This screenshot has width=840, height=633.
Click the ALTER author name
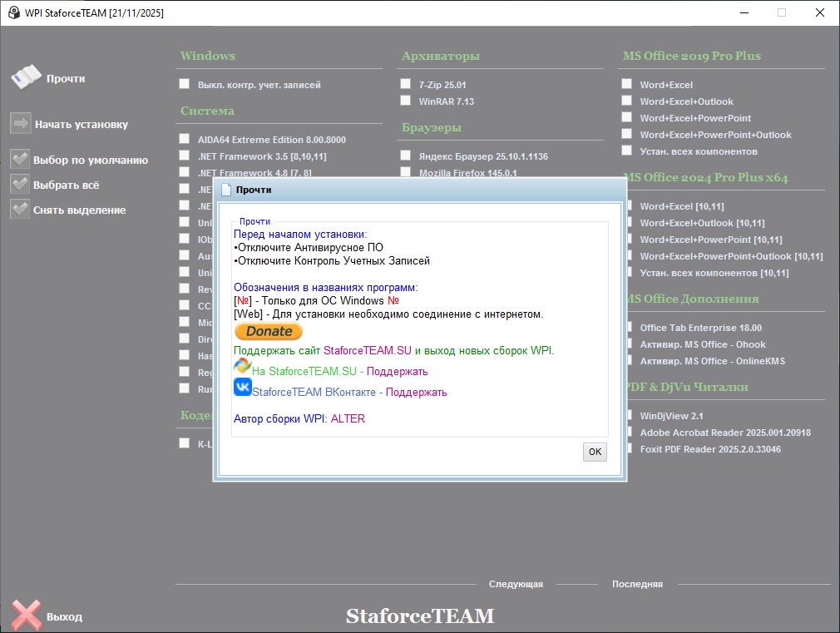pyautogui.click(x=348, y=418)
